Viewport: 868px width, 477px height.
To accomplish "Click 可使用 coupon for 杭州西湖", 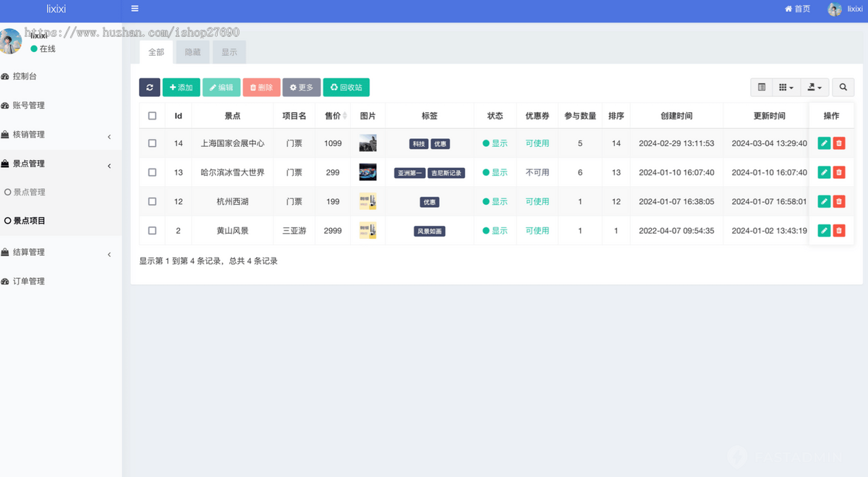I will tap(537, 201).
